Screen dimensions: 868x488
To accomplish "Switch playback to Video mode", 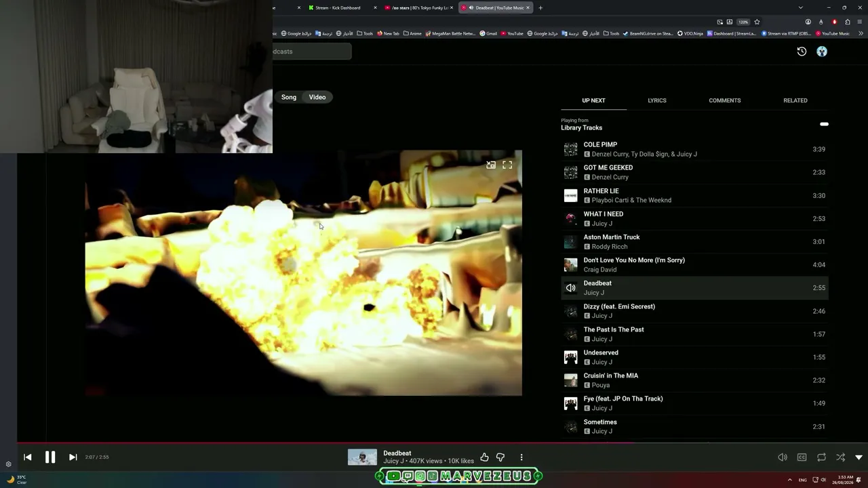I will click(x=317, y=97).
